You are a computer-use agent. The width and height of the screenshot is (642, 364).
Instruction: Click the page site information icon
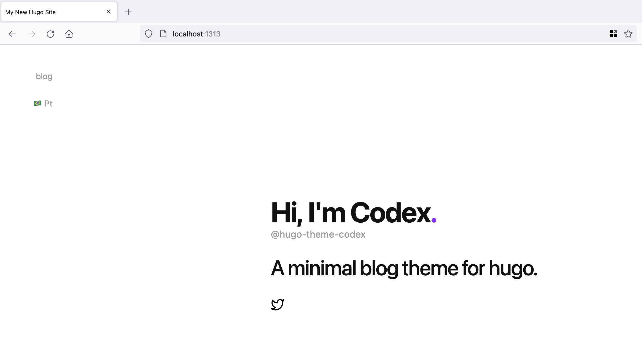pyautogui.click(x=163, y=34)
